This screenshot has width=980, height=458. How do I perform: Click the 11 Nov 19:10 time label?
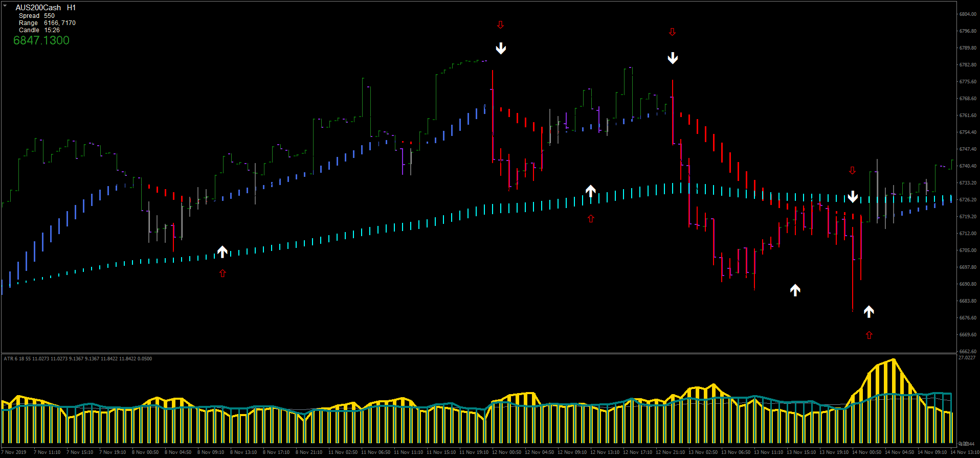click(474, 452)
